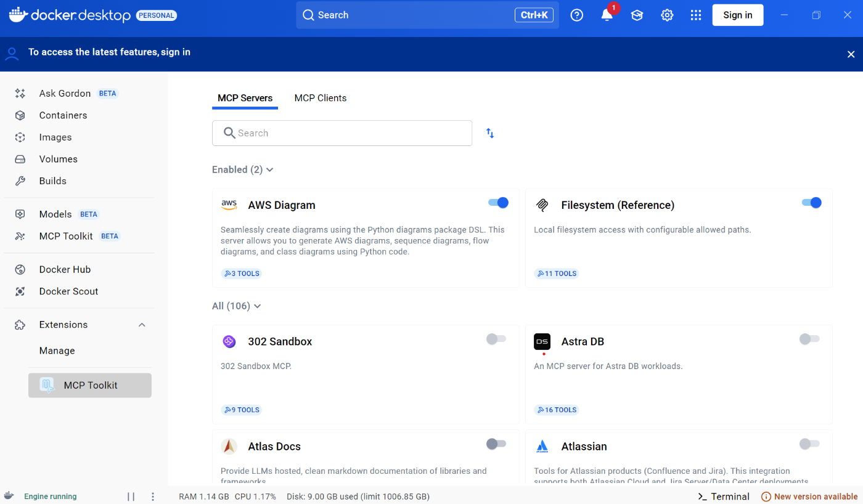Click the AWS Diagram card title
863x504 pixels.
point(282,205)
